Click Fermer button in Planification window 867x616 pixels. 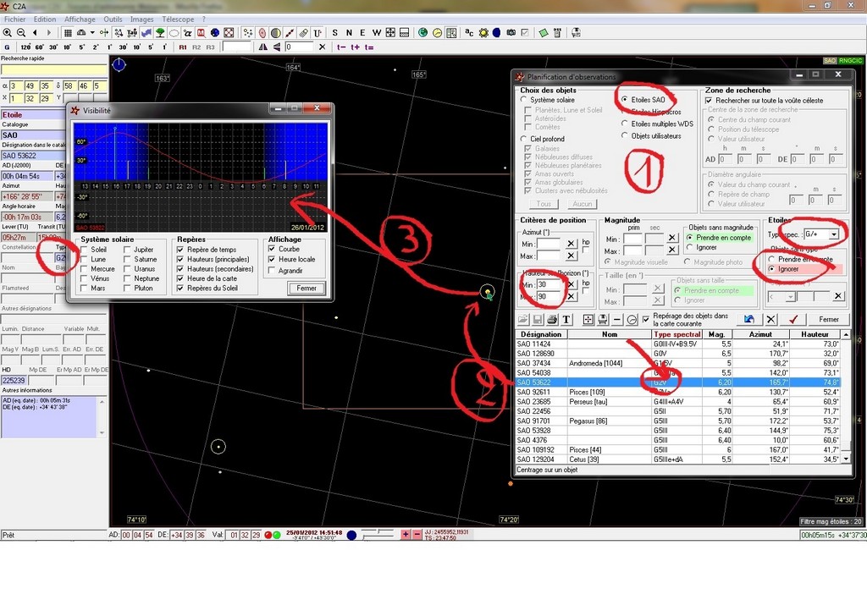click(829, 319)
